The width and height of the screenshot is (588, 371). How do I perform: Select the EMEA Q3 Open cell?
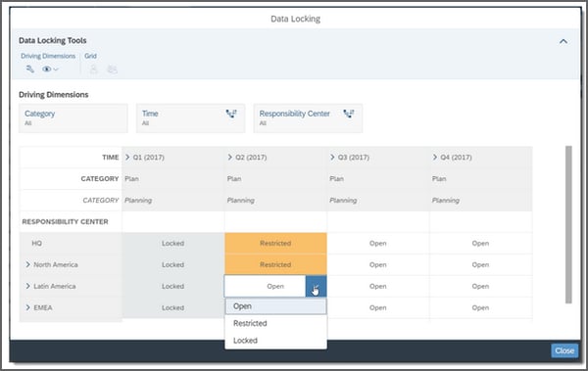378,307
